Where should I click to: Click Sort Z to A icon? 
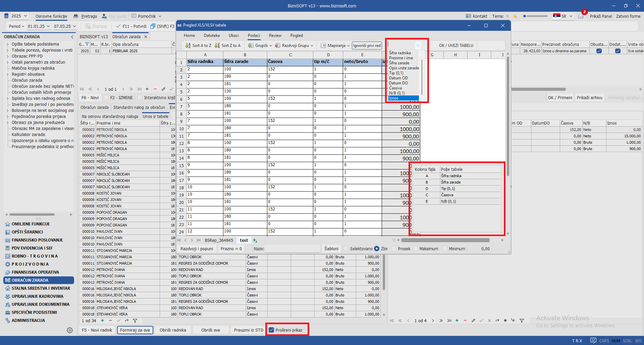click(217, 46)
